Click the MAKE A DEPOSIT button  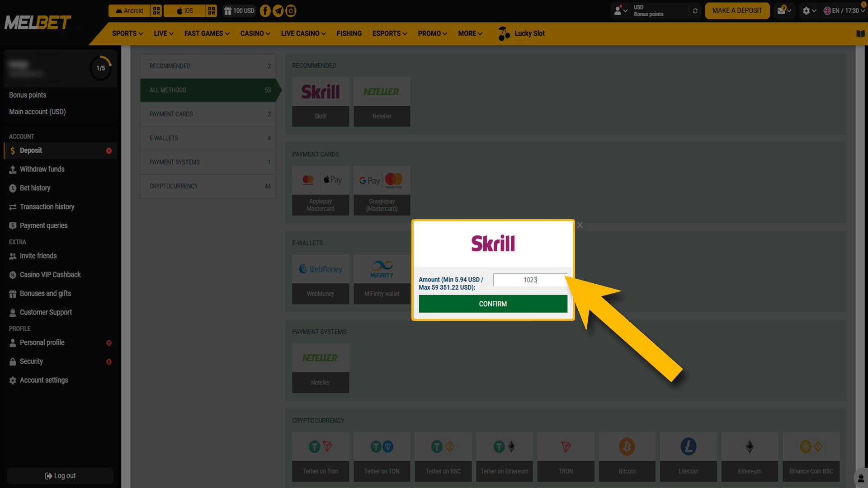click(737, 10)
